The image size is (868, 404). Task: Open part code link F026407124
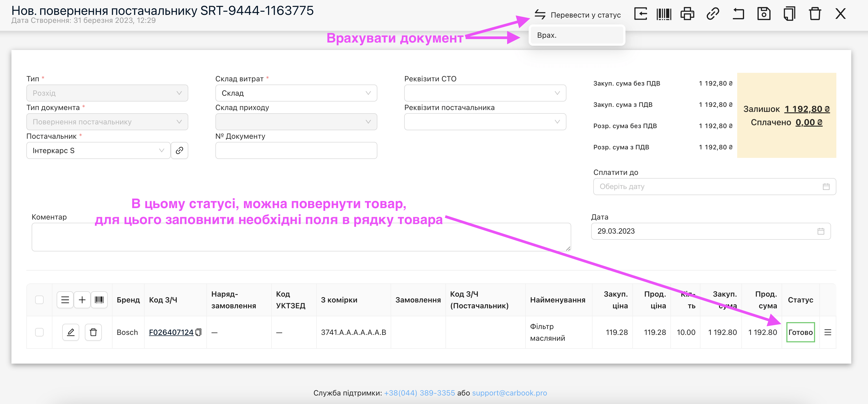pos(171,332)
